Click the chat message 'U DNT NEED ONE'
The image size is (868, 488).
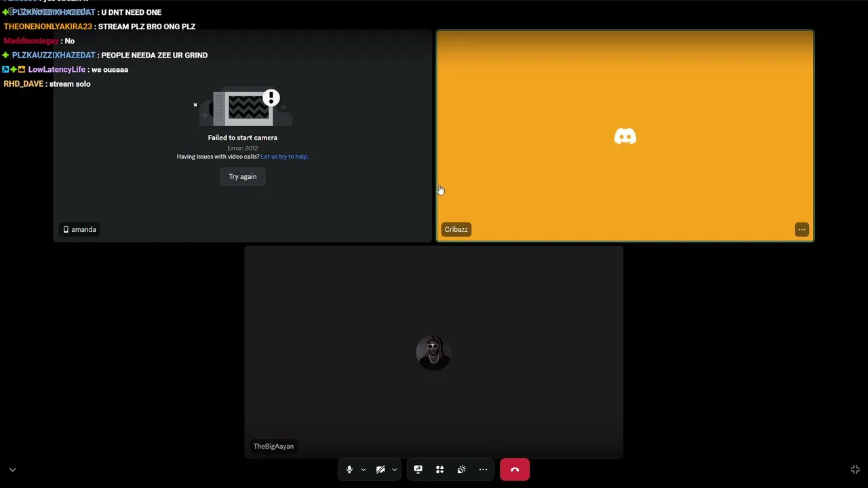132,12
